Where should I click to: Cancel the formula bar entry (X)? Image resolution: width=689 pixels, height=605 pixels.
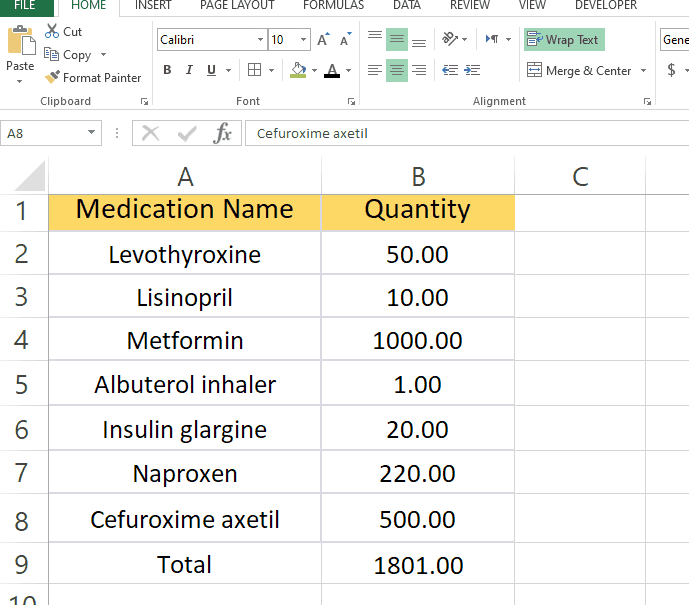pyautogui.click(x=151, y=133)
